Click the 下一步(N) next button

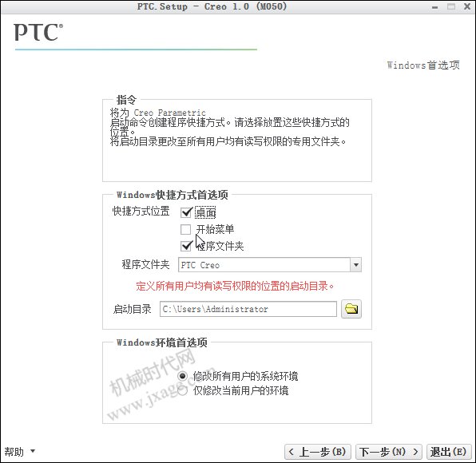(x=389, y=452)
